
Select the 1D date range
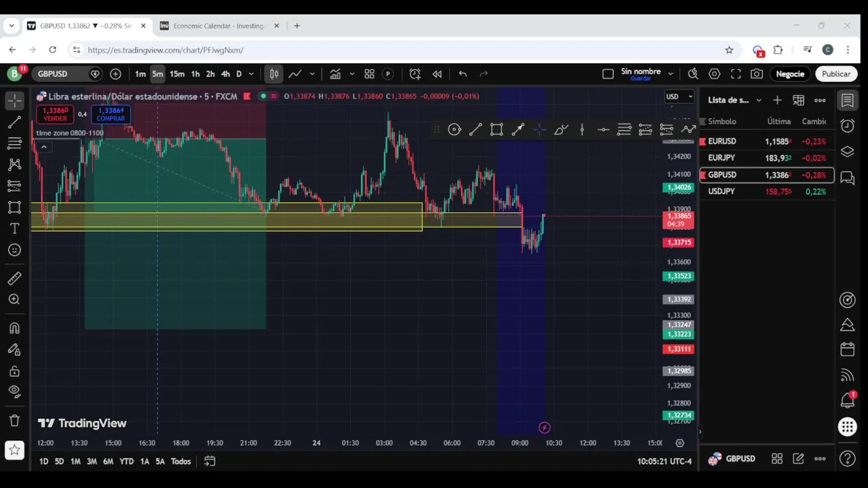pos(43,462)
